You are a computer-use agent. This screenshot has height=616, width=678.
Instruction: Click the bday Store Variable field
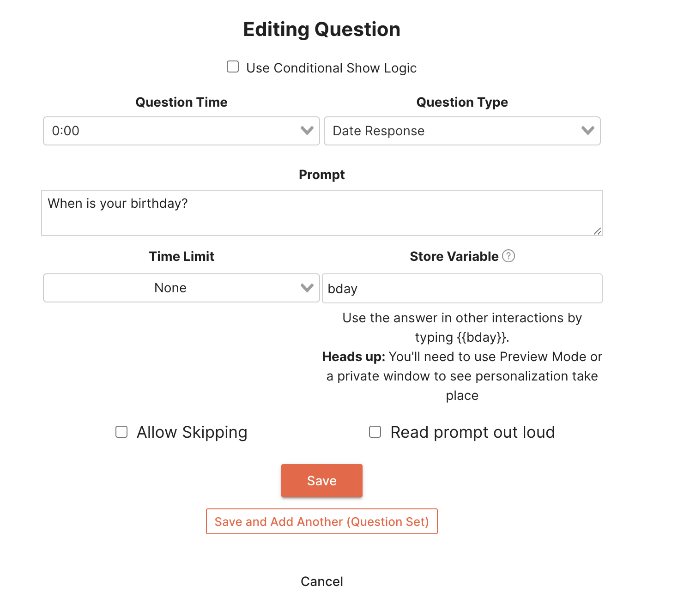click(462, 289)
